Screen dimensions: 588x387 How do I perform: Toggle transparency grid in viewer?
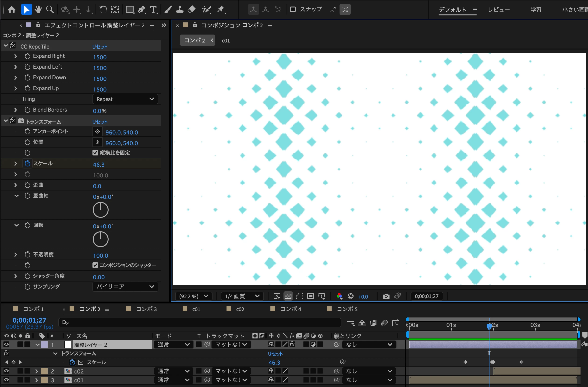pos(288,296)
